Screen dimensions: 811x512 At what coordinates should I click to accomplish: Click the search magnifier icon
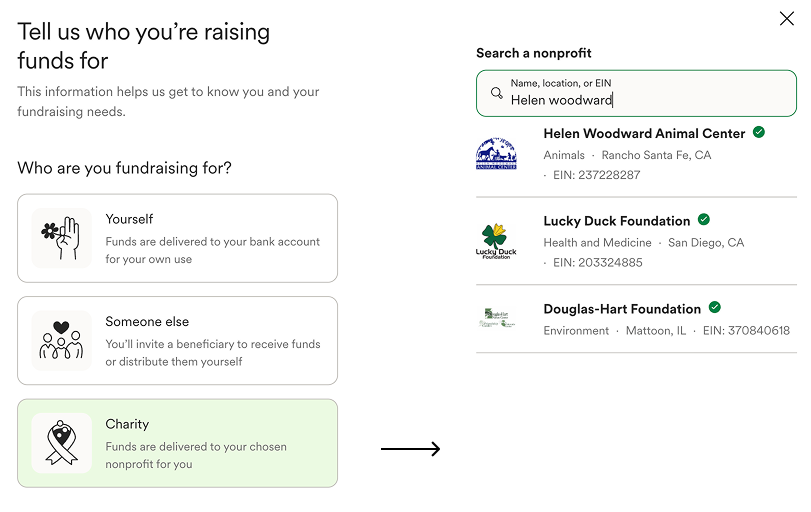click(x=497, y=93)
